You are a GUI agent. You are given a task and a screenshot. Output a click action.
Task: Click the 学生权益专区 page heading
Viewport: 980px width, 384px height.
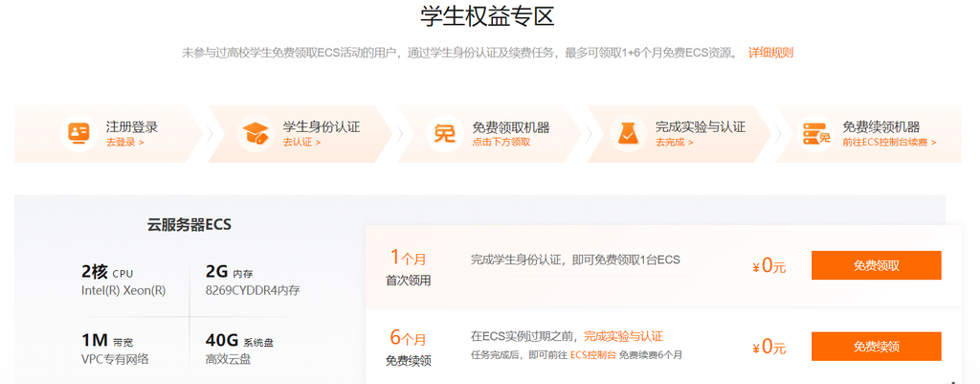[487, 17]
